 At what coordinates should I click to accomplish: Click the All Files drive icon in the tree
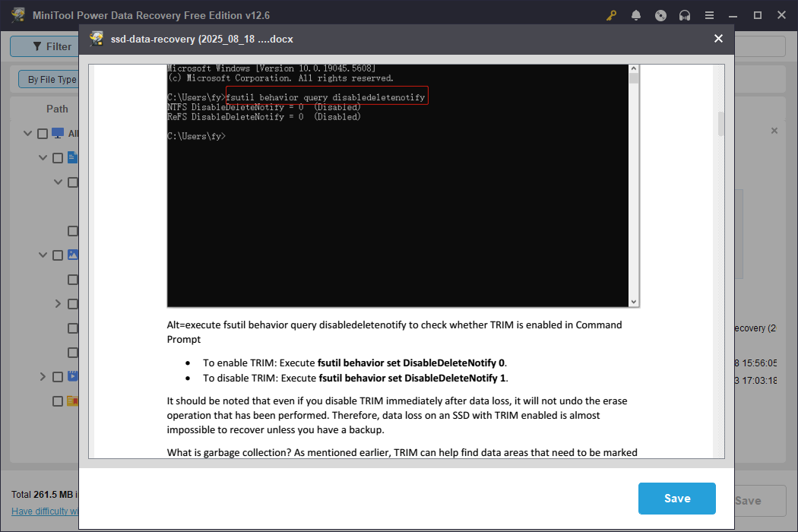click(56, 133)
